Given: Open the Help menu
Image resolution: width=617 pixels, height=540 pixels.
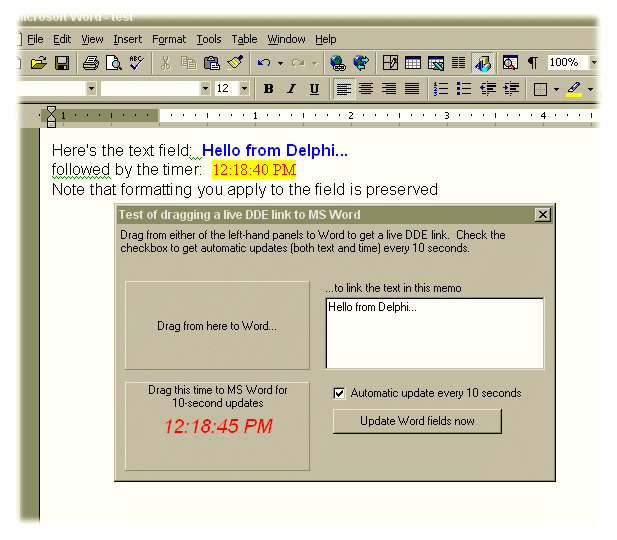Looking at the screenshot, I should pyautogui.click(x=325, y=39).
